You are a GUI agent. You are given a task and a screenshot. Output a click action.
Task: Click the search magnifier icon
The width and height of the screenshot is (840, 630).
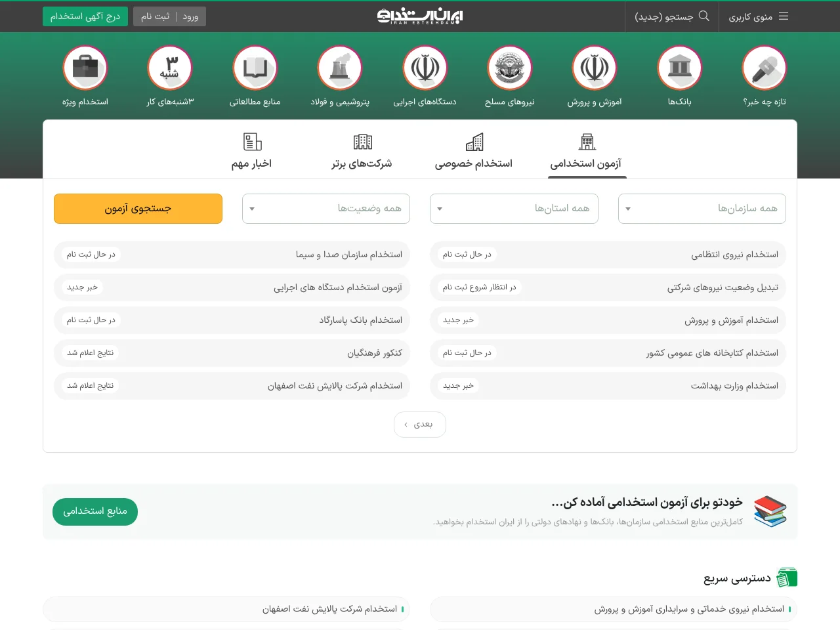[x=704, y=16]
